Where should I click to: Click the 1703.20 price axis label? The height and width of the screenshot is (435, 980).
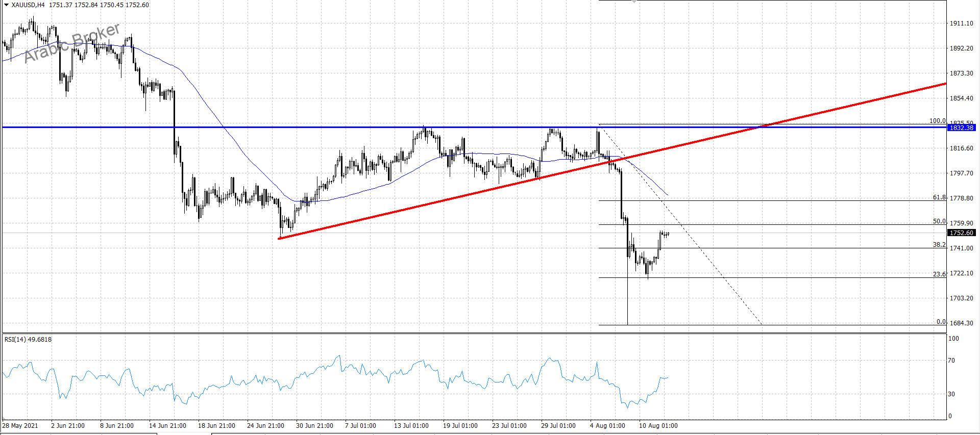click(x=961, y=298)
